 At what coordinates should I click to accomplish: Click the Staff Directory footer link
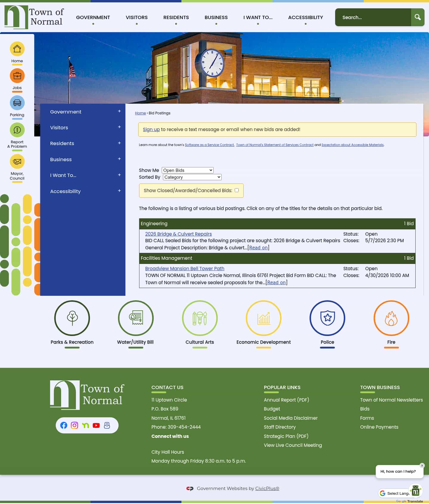pos(280,427)
